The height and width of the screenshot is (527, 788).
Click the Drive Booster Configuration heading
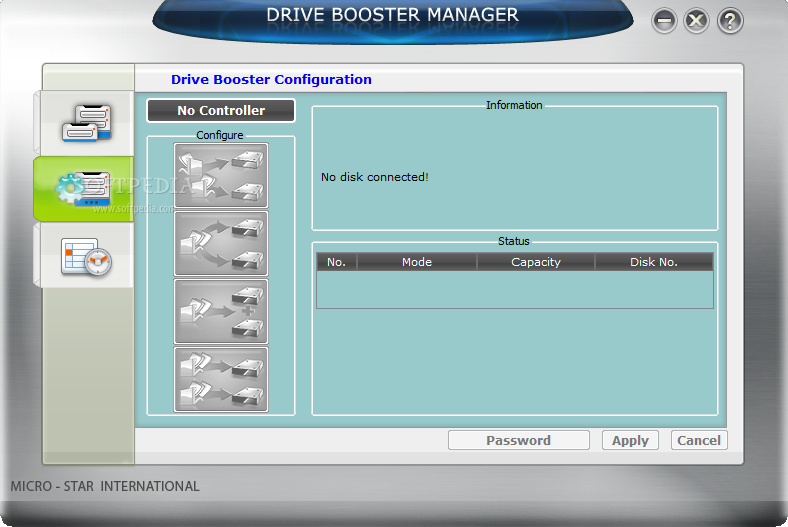[271, 79]
